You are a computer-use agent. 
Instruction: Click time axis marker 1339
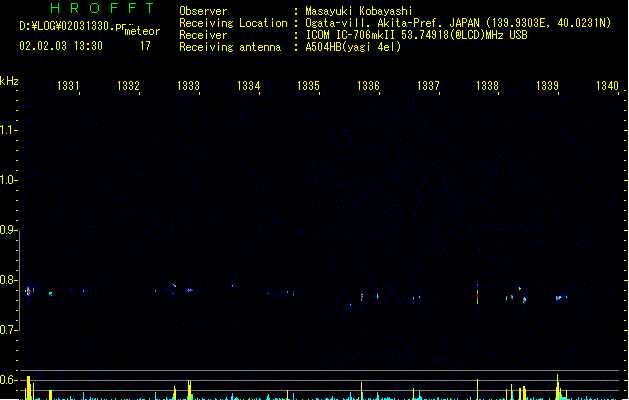547,85
